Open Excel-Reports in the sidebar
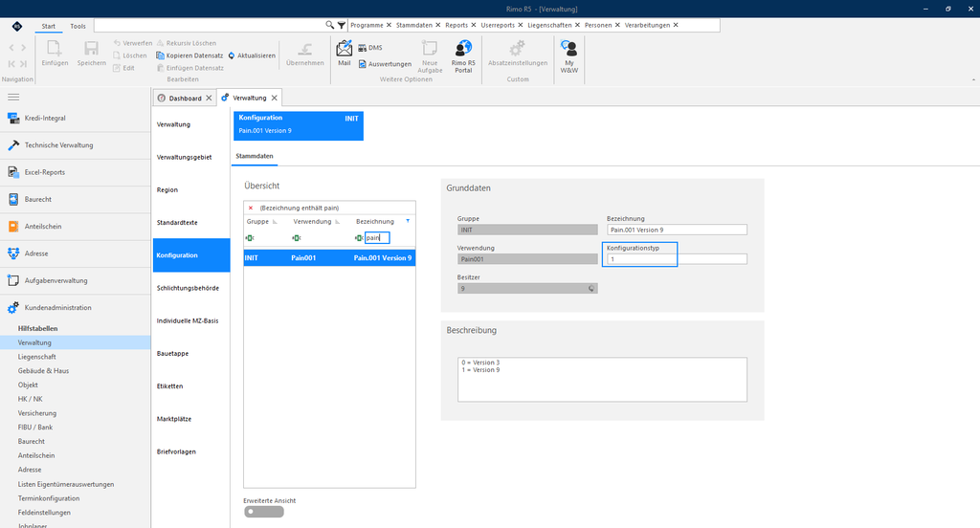 [75, 172]
